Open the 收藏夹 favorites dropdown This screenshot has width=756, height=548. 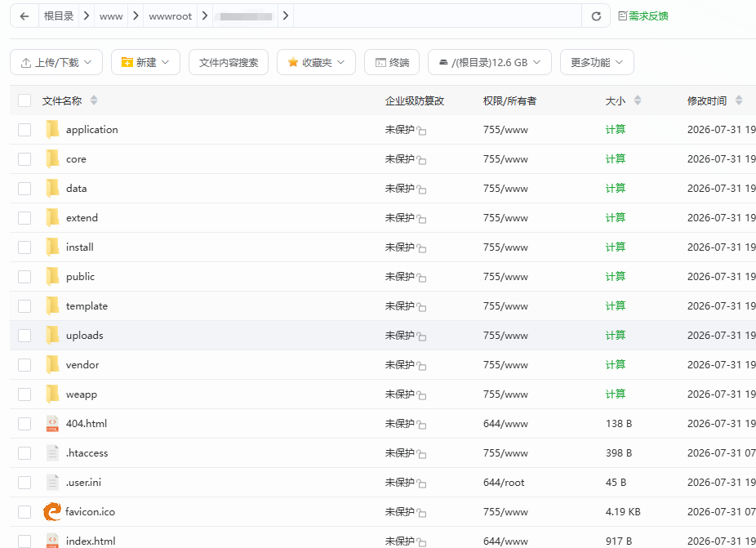pos(316,62)
